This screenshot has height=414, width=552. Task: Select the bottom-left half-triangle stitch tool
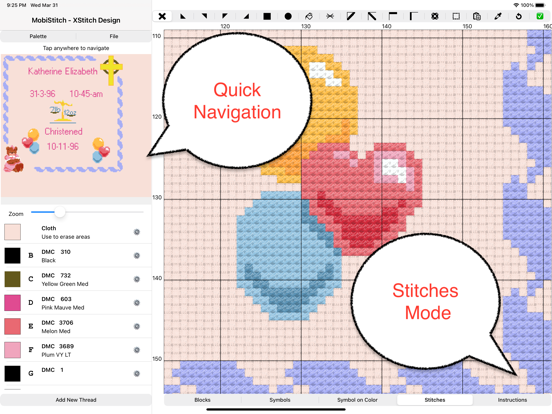(183, 16)
